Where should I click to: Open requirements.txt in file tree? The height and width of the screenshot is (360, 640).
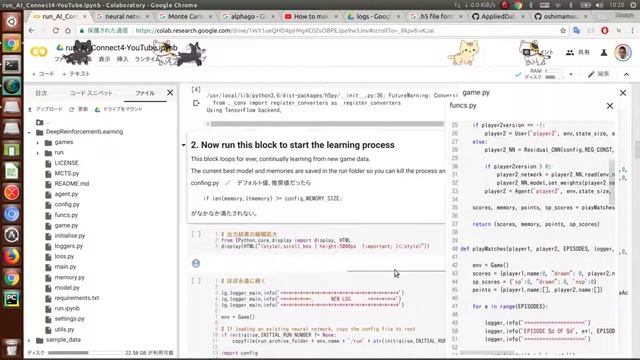[x=77, y=298]
